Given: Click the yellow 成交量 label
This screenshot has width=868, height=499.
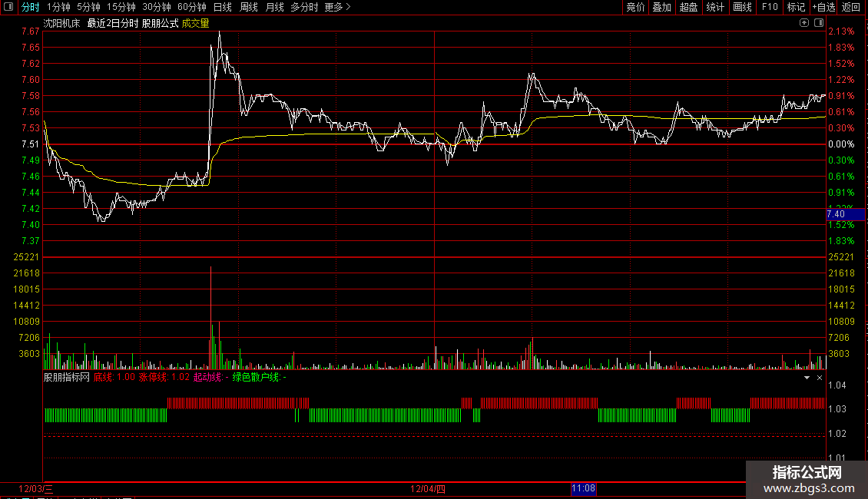Looking at the screenshot, I should (195, 23).
